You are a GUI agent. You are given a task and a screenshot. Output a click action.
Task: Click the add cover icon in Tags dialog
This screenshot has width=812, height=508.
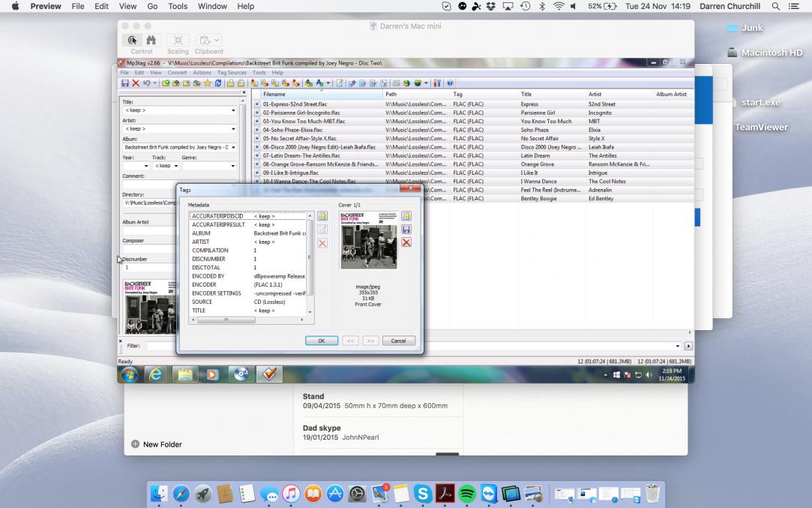tap(406, 216)
